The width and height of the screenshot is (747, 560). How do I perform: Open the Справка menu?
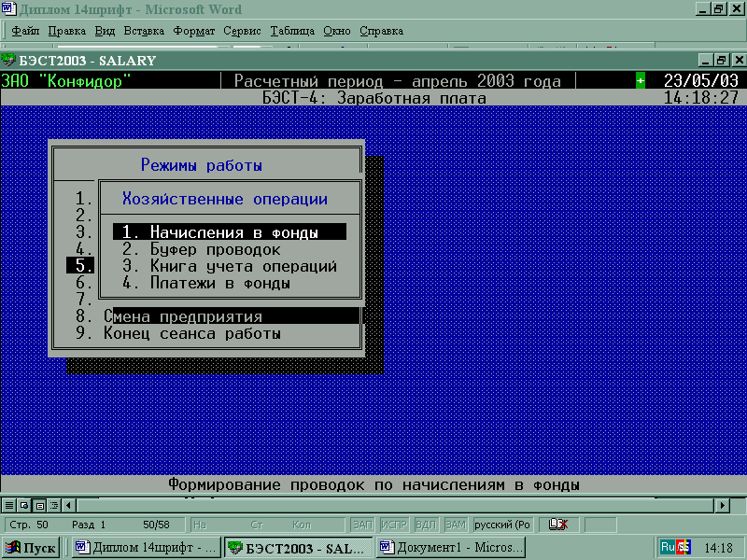tap(381, 31)
